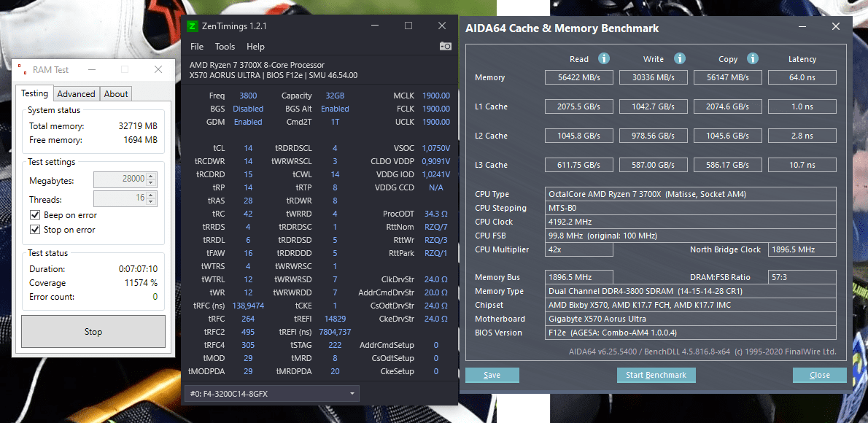Click the ZenTimings green Z app icon

click(192, 26)
